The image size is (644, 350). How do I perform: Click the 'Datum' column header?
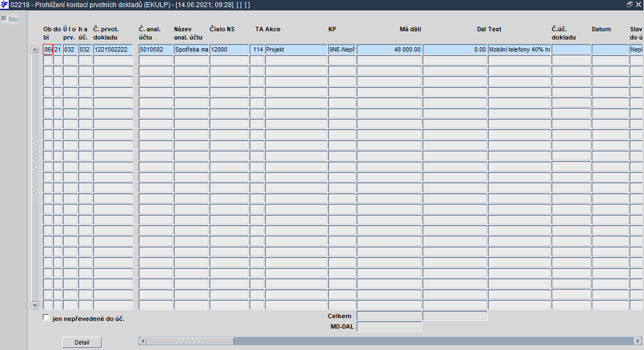click(601, 29)
